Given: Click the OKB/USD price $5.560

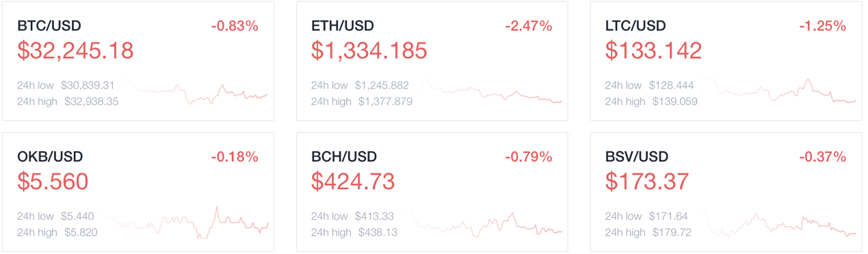Looking at the screenshot, I should click(x=53, y=182).
